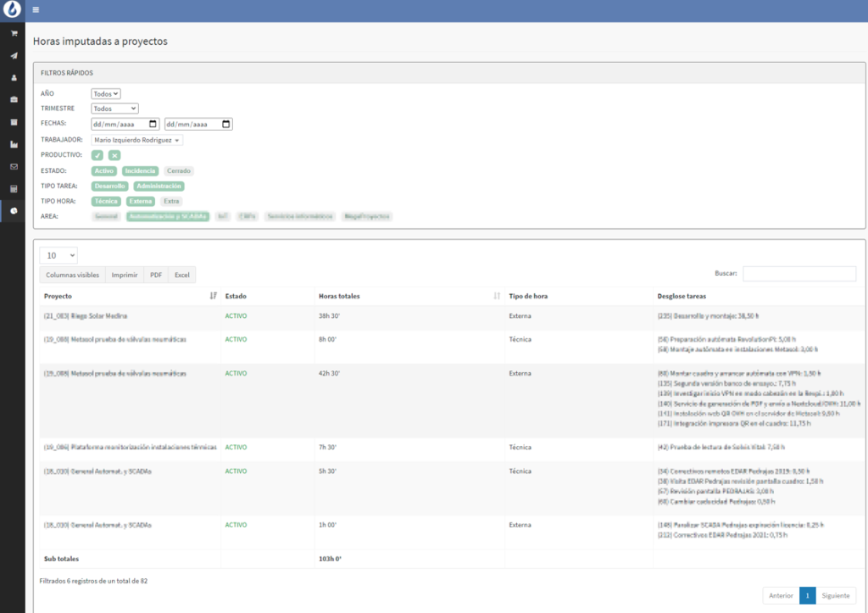868x613 pixels.
Task: Toggle the Productivo checkmark filter
Action: (97, 155)
